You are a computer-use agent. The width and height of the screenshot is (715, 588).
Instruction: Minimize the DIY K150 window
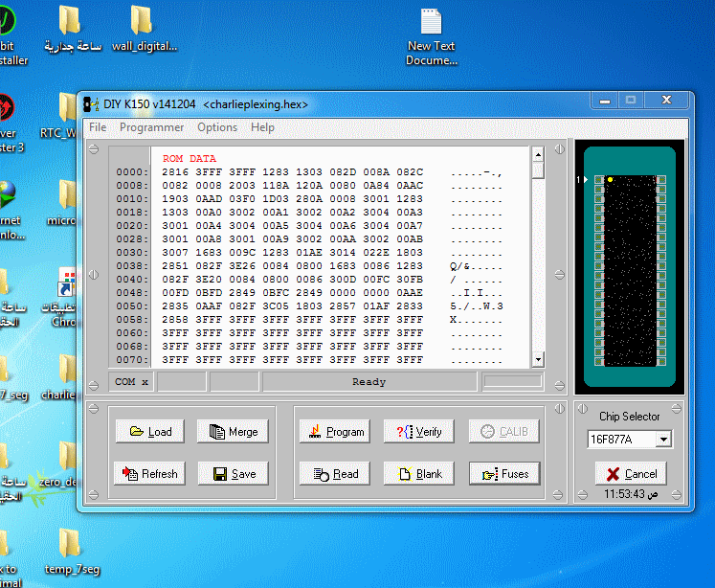click(605, 101)
